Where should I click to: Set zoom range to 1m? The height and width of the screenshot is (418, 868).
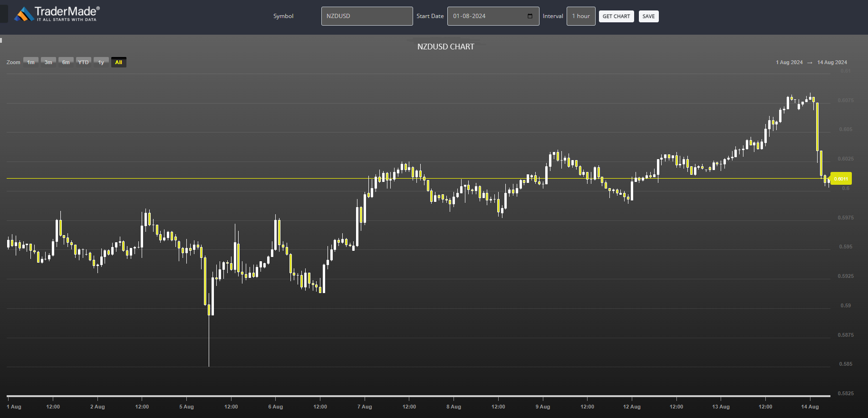[31, 62]
